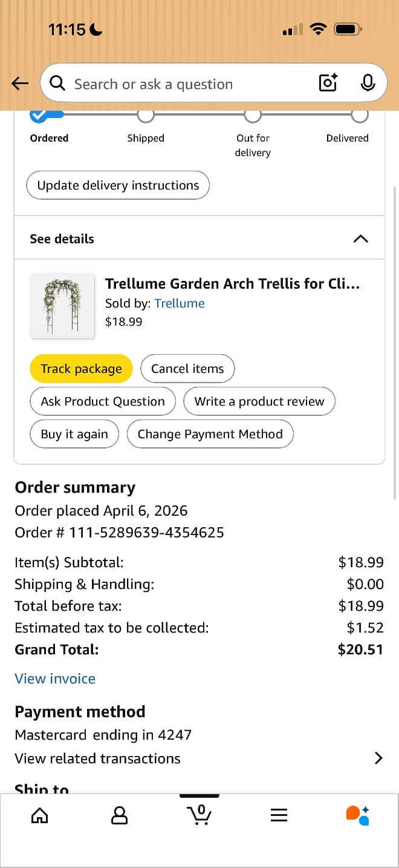Tap the microphone voice search icon
This screenshot has height=868, width=399.
click(x=368, y=83)
